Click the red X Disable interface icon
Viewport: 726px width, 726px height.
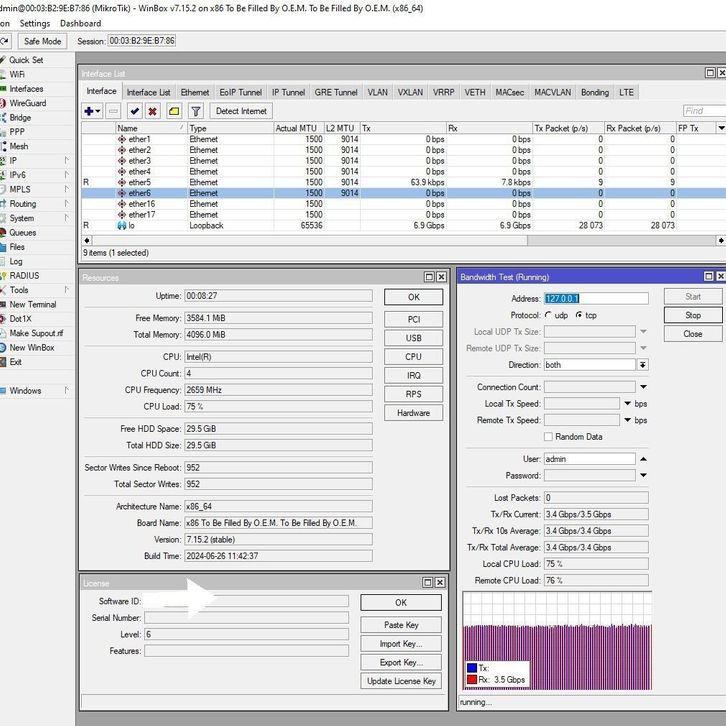coord(152,111)
